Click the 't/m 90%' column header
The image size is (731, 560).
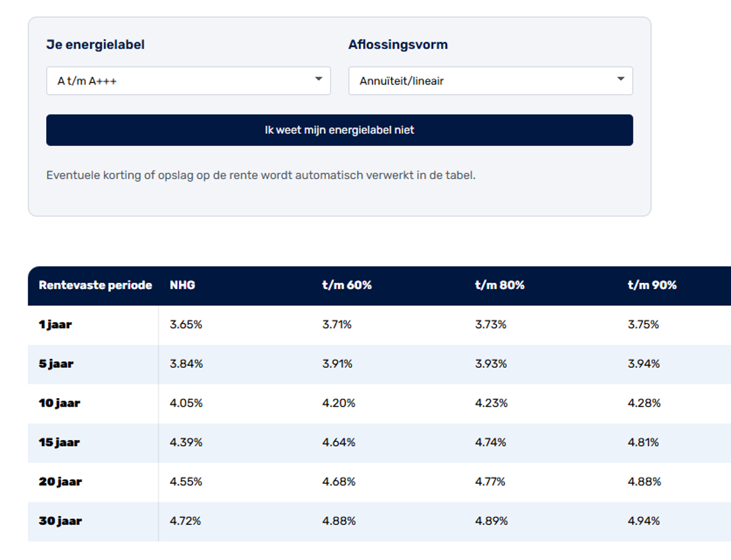point(652,285)
